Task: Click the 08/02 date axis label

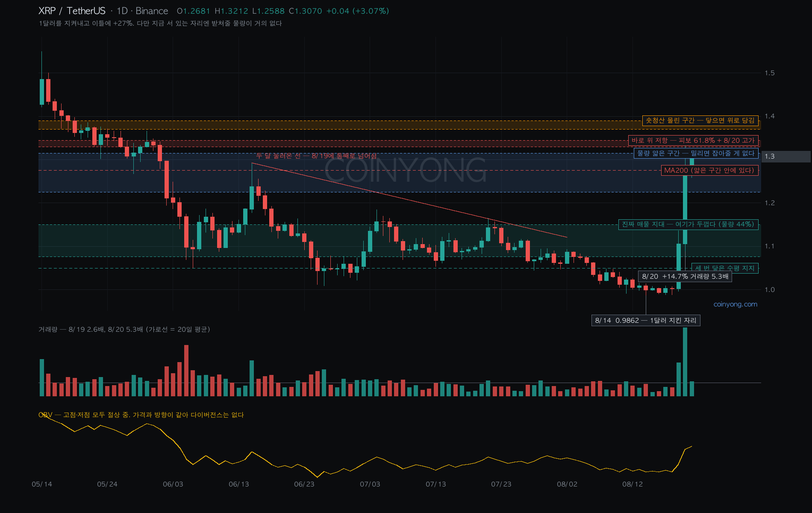Action: pos(567,484)
